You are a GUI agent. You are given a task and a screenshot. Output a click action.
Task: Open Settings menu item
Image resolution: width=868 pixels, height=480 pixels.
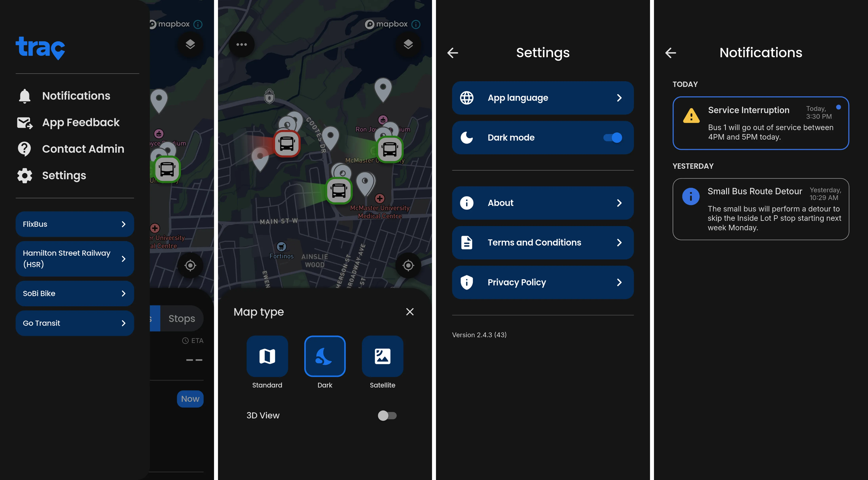click(64, 175)
